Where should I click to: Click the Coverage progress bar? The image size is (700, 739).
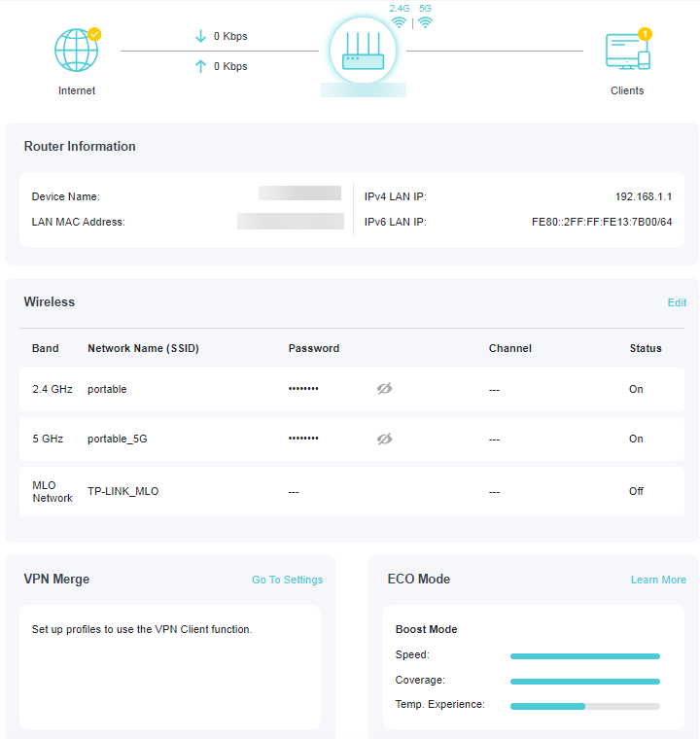coord(585,681)
